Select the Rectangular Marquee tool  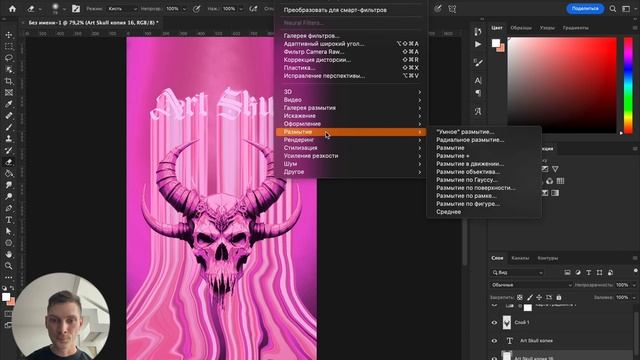9,47
